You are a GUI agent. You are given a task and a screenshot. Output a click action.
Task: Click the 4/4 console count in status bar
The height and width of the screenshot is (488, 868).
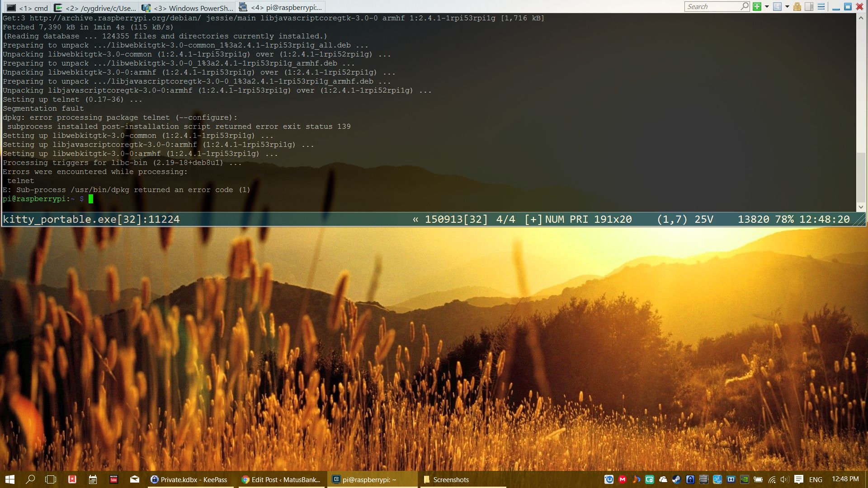tap(505, 219)
